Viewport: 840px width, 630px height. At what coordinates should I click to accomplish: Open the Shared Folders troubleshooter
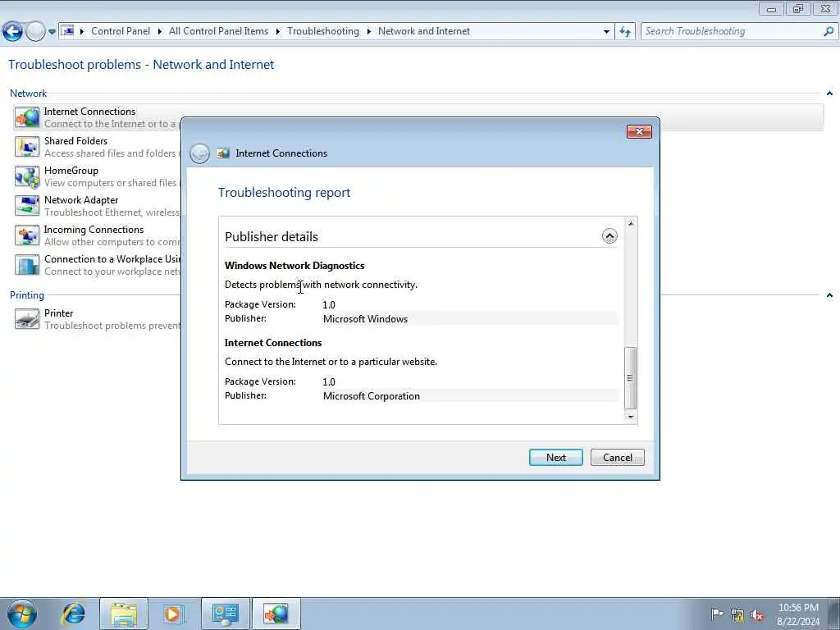pos(75,141)
